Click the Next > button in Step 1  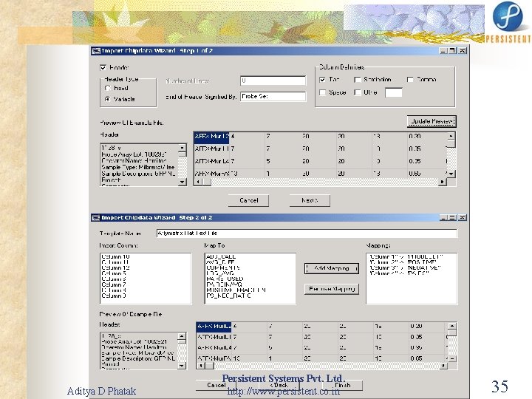[310, 200]
